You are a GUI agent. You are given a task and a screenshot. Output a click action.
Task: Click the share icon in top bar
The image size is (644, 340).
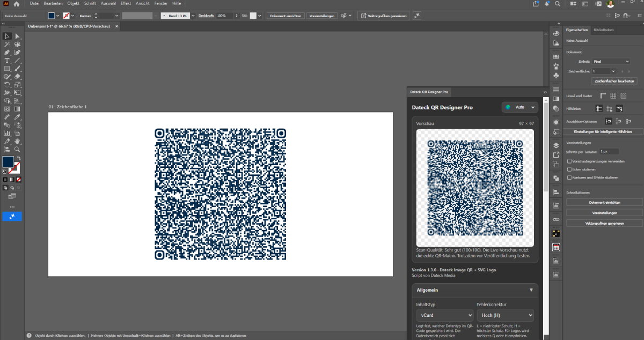click(536, 4)
